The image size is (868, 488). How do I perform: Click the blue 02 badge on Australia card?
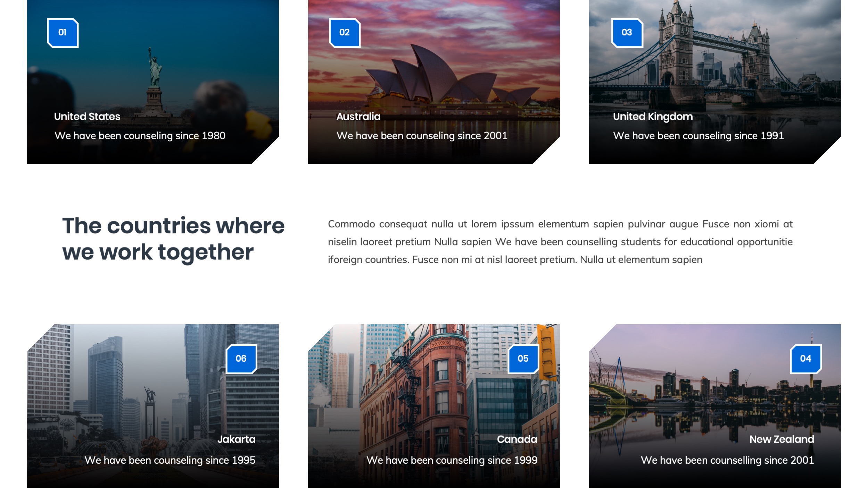[345, 33]
